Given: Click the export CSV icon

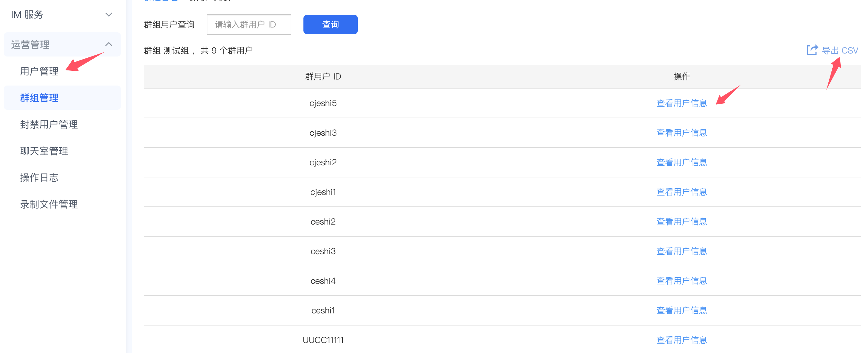Looking at the screenshot, I should (812, 50).
